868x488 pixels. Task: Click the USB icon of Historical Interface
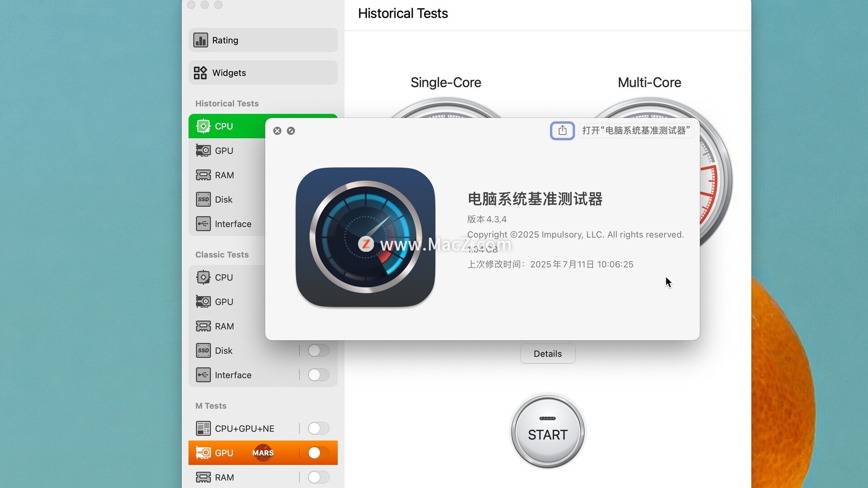pos(203,224)
